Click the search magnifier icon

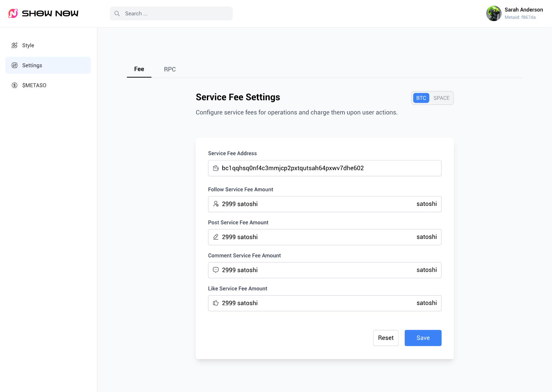pyautogui.click(x=117, y=14)
